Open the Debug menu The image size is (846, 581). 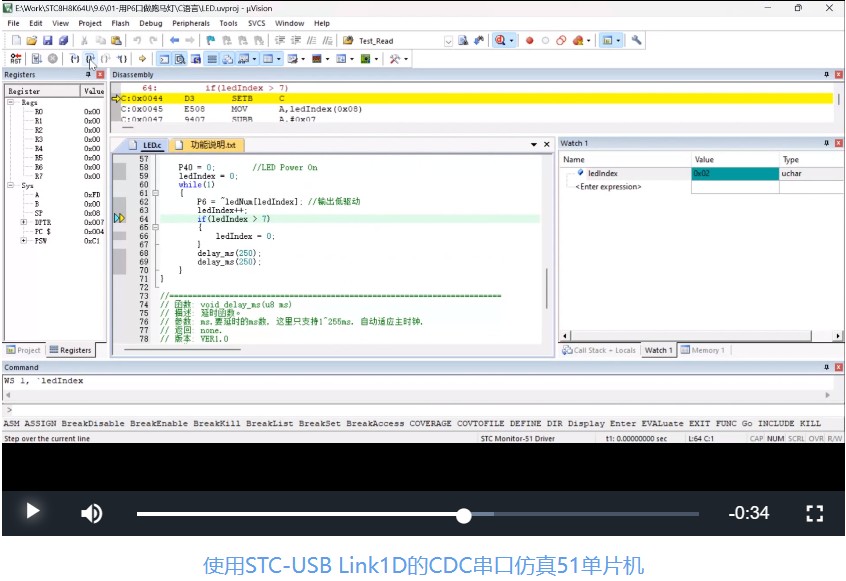tap(151, 23)
